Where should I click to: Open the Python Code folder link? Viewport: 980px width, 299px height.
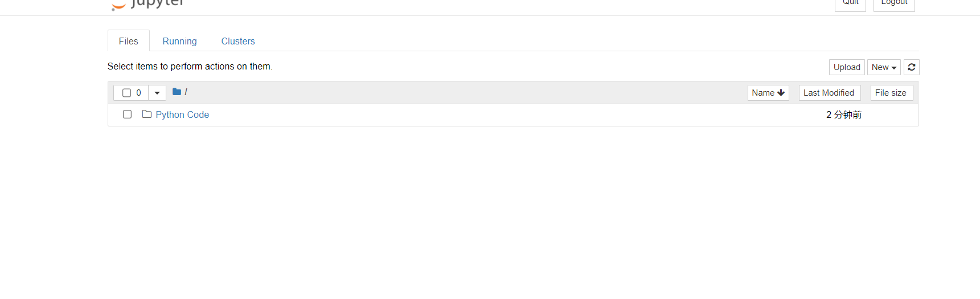pyautogui.click(x=182, y=114)
